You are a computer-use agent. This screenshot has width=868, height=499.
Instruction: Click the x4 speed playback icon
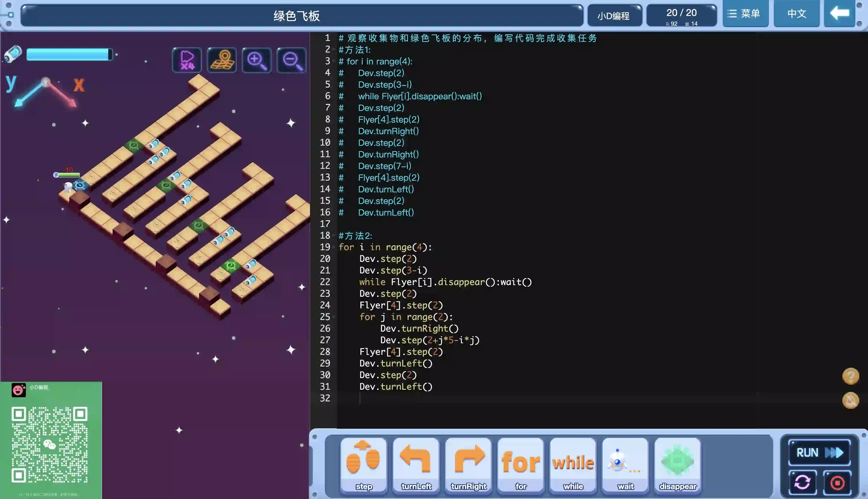coord(187,60)
